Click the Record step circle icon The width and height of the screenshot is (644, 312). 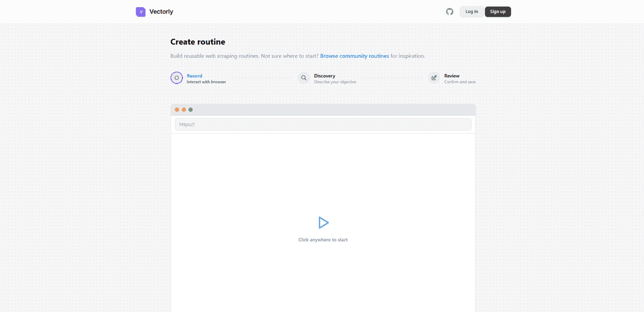[177, 78]
